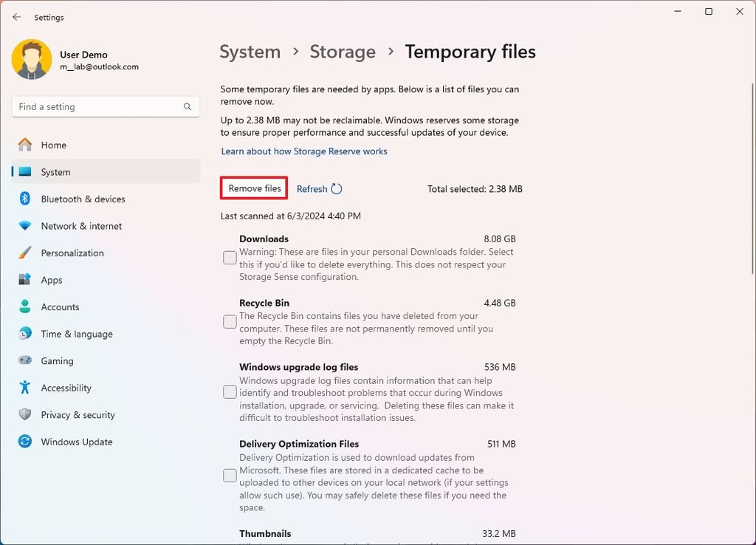Open Accessibility settings
The height and width of the screenshot is (545, 756).
tap(66, 388)
